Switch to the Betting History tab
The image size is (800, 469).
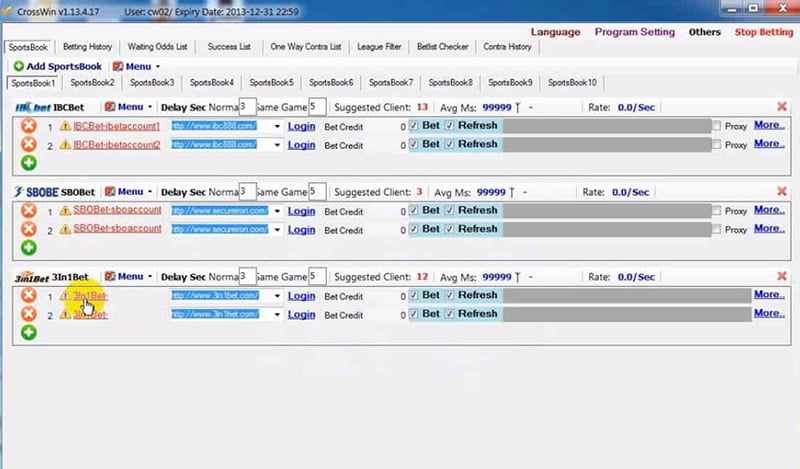(87, 46)
